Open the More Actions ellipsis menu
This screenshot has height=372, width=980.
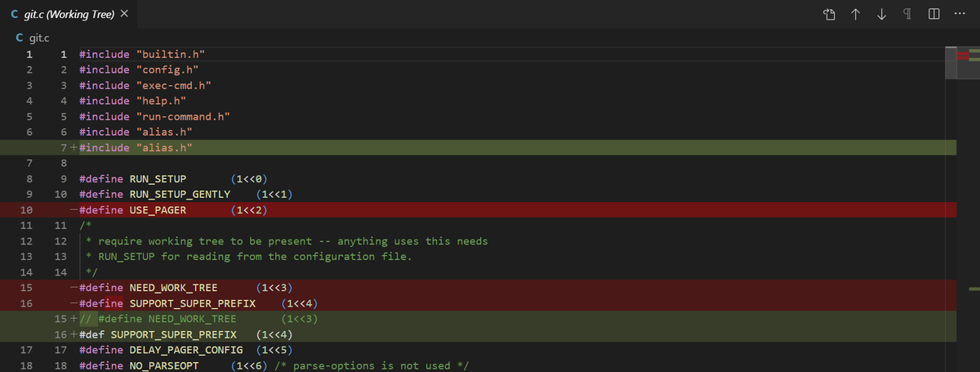(960, 14)
